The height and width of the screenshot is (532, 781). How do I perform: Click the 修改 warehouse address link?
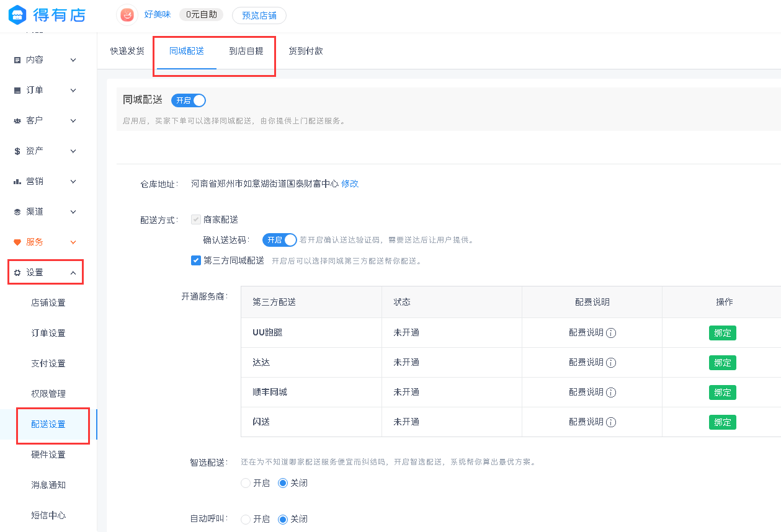350,184
